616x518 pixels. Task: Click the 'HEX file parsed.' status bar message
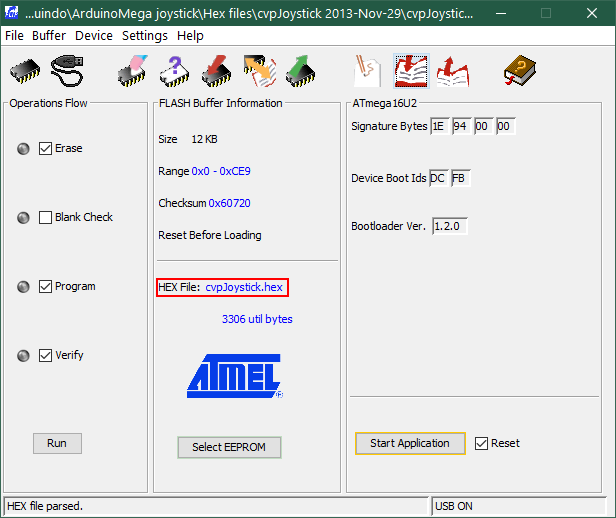pyautogui.click(x=45, y=506)
